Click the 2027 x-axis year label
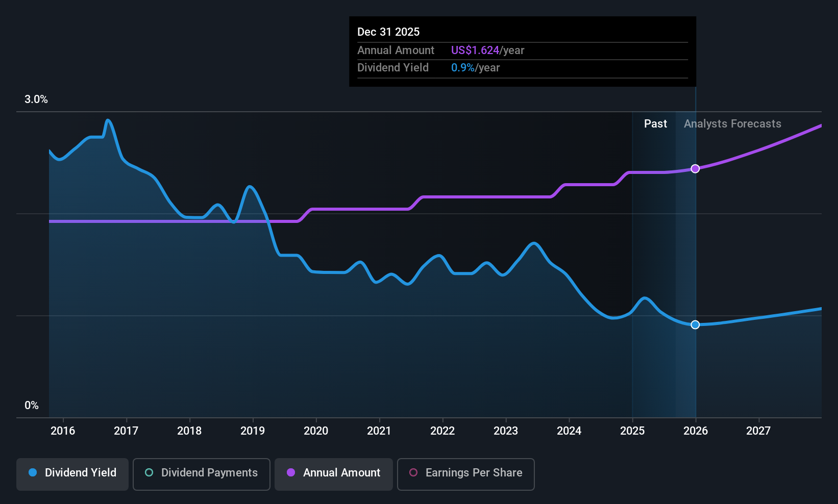Image resolution: width=838 pixels, height=504 pixels. click(x=758, y=431)
